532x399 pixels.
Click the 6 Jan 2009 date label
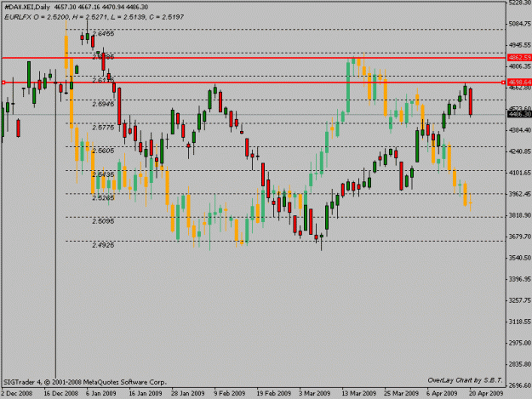click(x=100, y=394)
